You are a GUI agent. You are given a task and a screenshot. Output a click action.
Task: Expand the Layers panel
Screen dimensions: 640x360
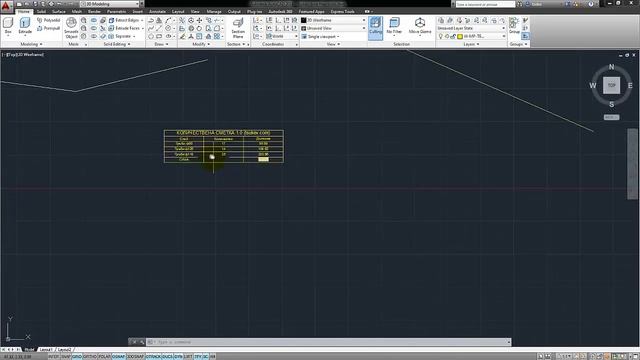click(x=471, y=44)
